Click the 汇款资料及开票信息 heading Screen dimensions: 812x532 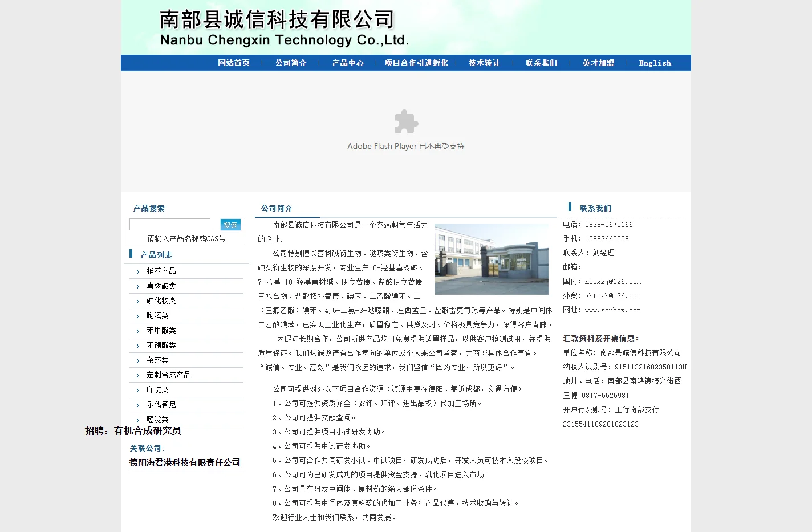(x=601, y=338)
